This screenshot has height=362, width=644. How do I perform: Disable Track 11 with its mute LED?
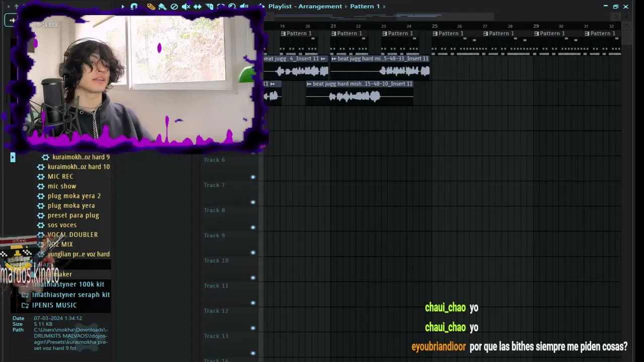point(253,303)
